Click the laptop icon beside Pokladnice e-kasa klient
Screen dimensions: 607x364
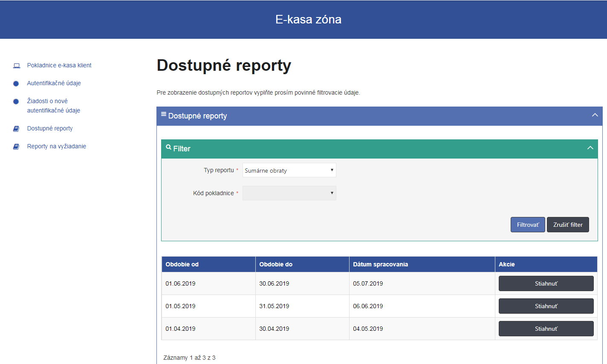(17, 66)
